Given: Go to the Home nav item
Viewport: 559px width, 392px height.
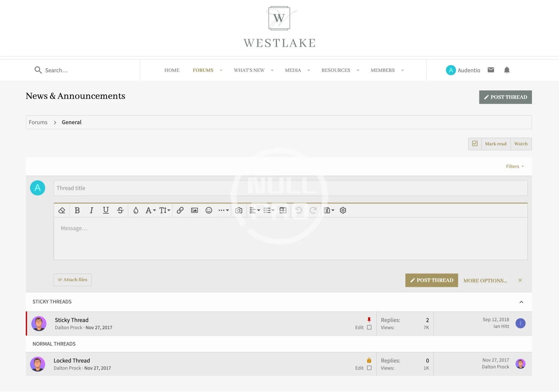Looking at the screenshot, I should coord(172,70).
